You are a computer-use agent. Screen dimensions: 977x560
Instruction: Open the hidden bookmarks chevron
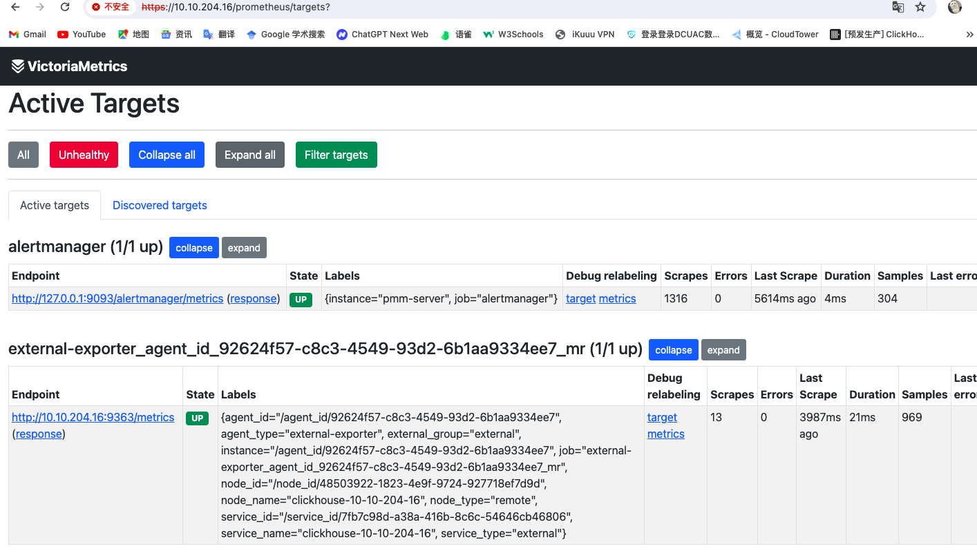point(970,34)
